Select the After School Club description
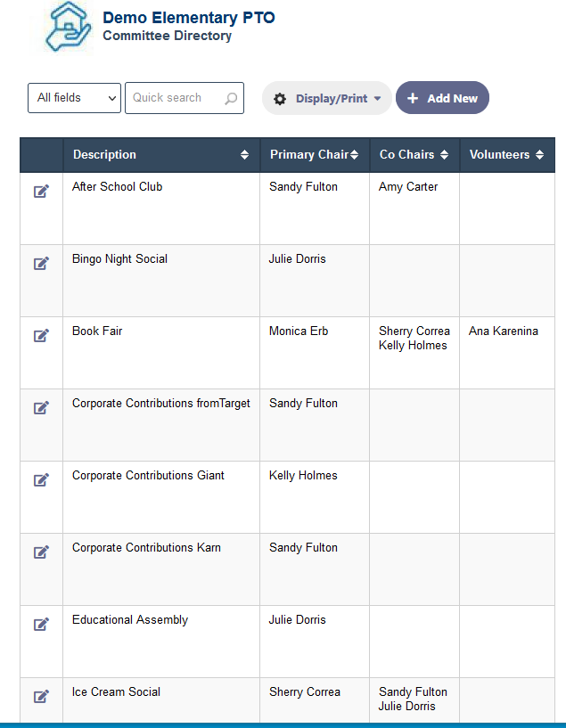The width and height of the screenshot is (566, 728). pyautogui.click(x=118, y=186)
